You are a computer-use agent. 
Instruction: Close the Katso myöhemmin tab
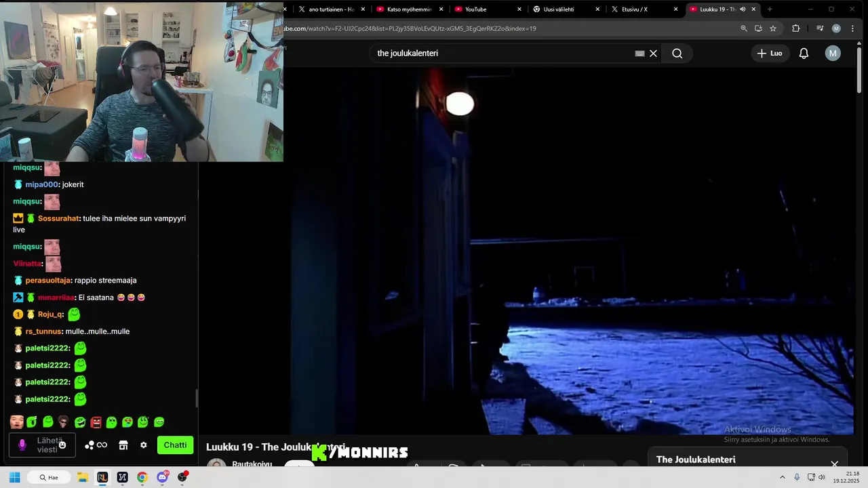(x=441, y=9)
